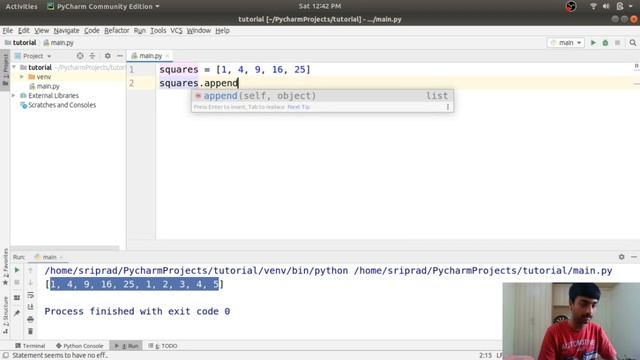Click the Stop icon in the top toolbar
The width and height of the screenshot is (640, 360).
[x=618, y=42]
